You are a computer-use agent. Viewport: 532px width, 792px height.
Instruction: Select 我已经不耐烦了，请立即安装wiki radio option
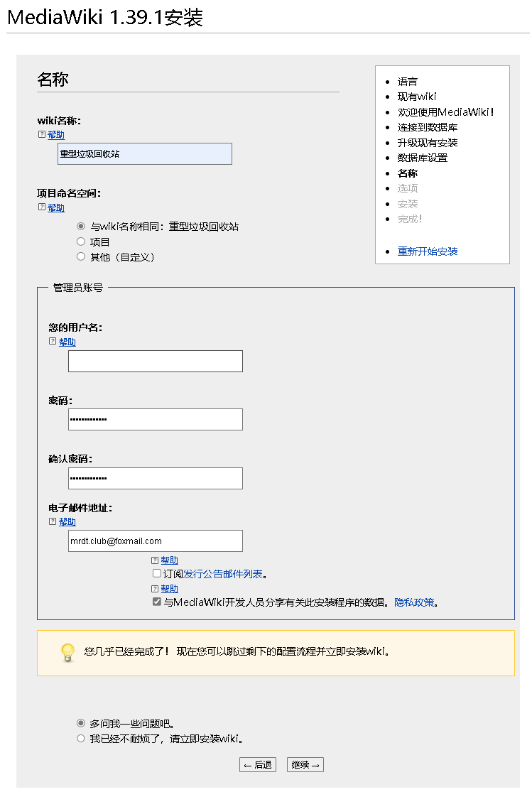pyautogui.click(x=81, y=739)
